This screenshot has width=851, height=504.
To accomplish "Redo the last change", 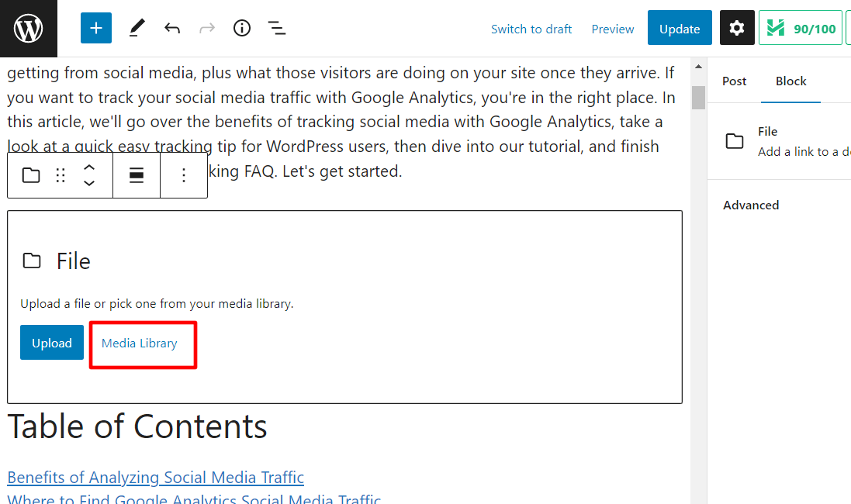I will pyautogui.click(x=206, y=28).
